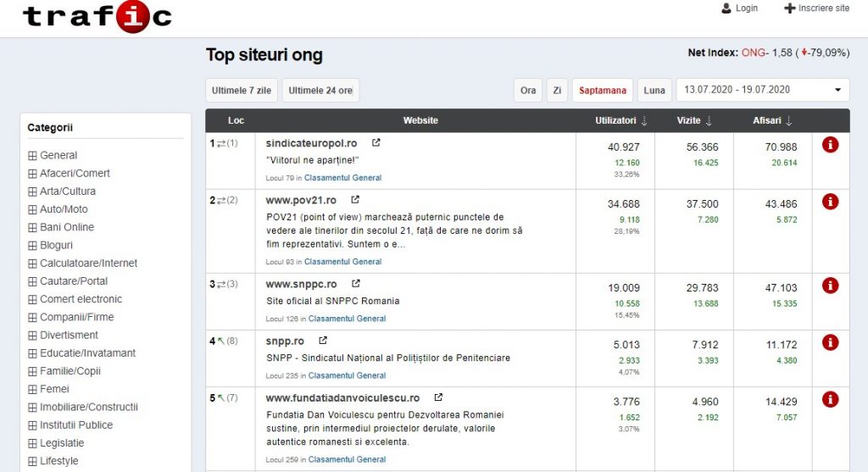Image resolution: width=868 pixels, height=472 pixels.
Task: Expand the Afaceri/Comert category
Action: coord(33,173)
